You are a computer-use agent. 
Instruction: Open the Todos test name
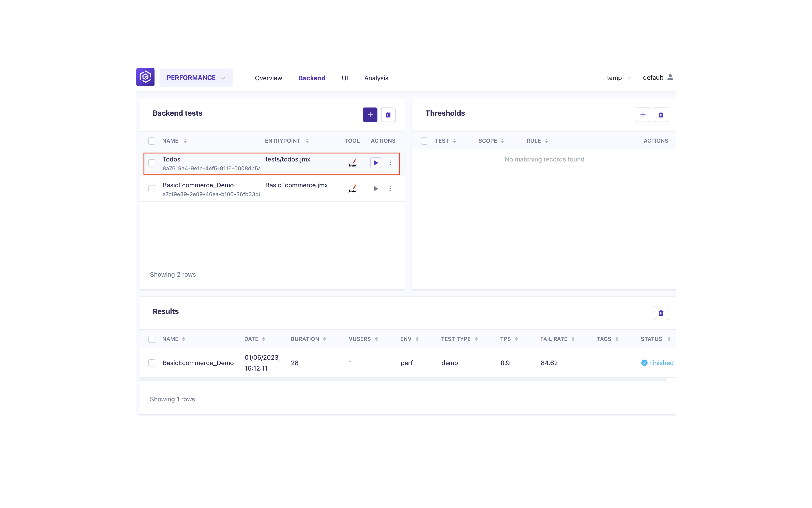172,159
